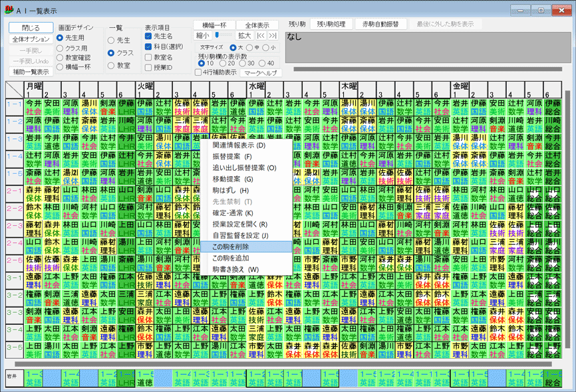Click the 縮小 zoom-out control
Screen dimensions: 576x392
(202, 35)
